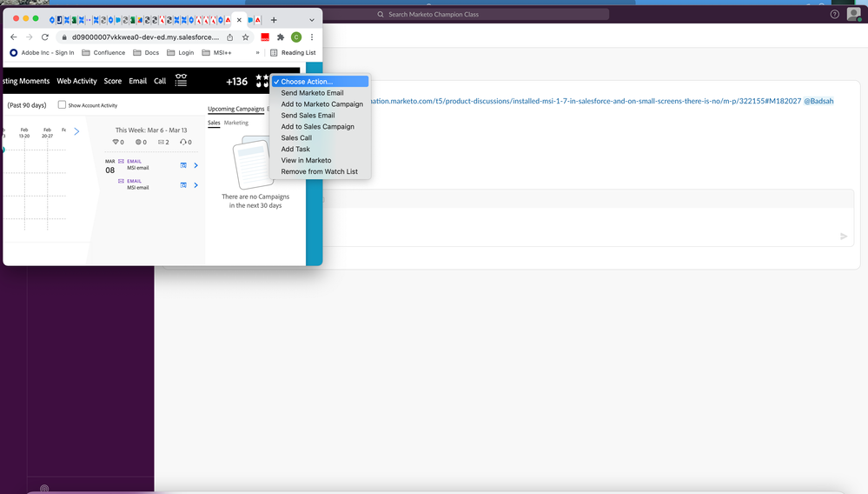Open the Chrome extensions puzzle icon
Image resolution: width=868 pixels, height=494 pixels.
[280, 37]
